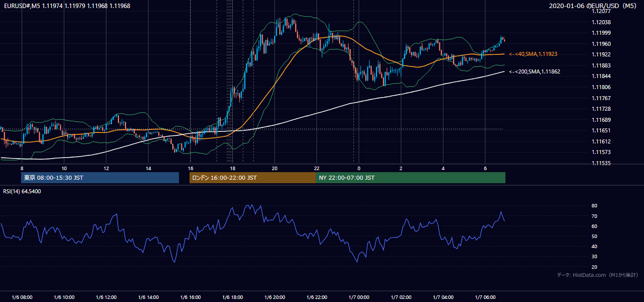
Task: Click price level 1.11767 on the axis
Action: 601,98
